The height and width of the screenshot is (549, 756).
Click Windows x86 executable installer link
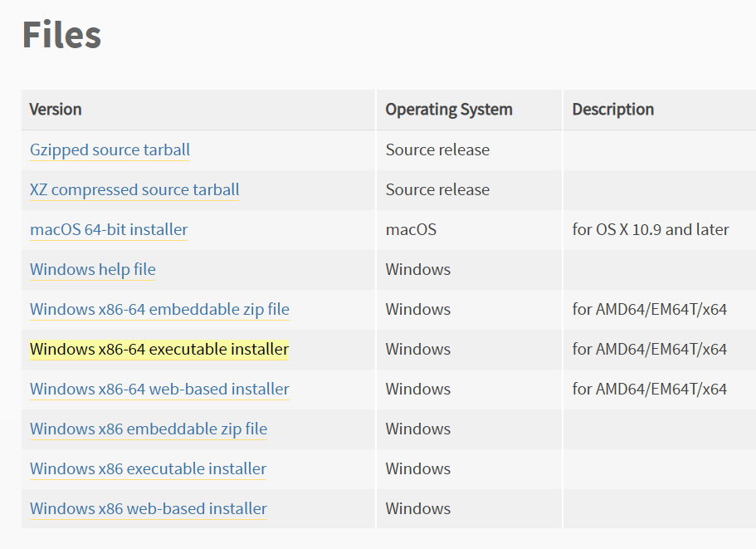(148, 469)
